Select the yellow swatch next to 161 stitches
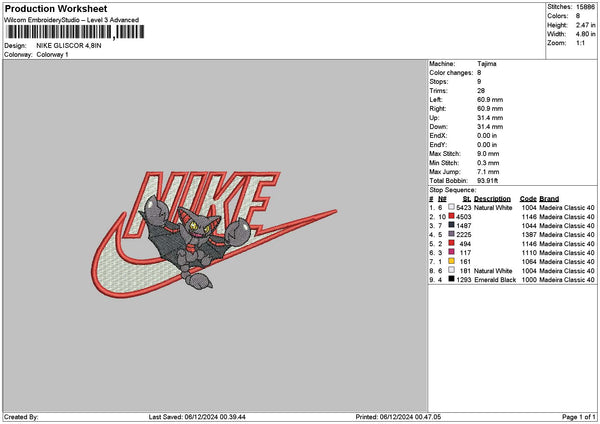 452,261
